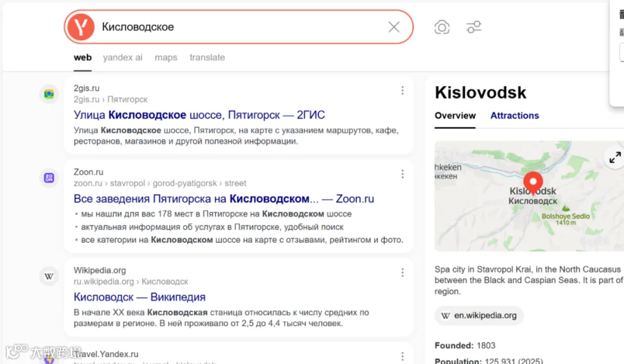Click the Yandex logo in search bar
The height and width of the screenshot is (364, 624).
pos(80,26)
